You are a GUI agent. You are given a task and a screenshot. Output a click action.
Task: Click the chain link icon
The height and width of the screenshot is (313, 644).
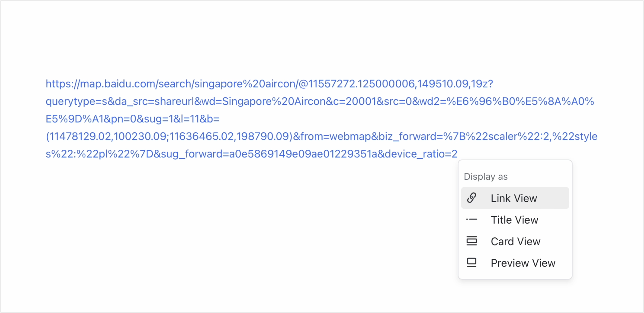coord(472,198)
